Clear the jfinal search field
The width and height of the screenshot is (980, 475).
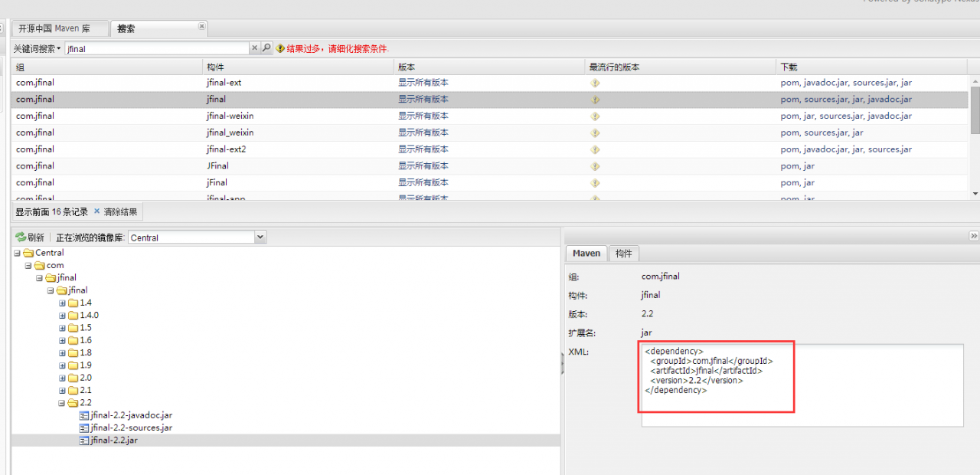click(255, 48)
